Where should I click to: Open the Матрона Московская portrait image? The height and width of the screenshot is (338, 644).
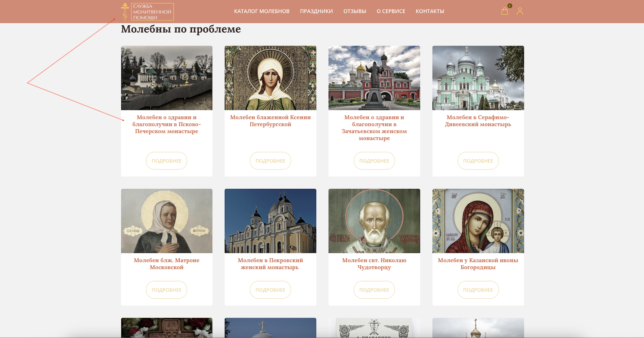[x=166, y=221]
